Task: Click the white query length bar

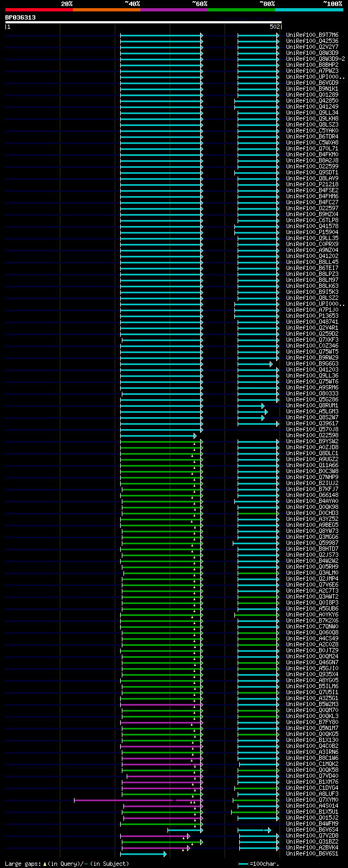Action: [144, 22]
